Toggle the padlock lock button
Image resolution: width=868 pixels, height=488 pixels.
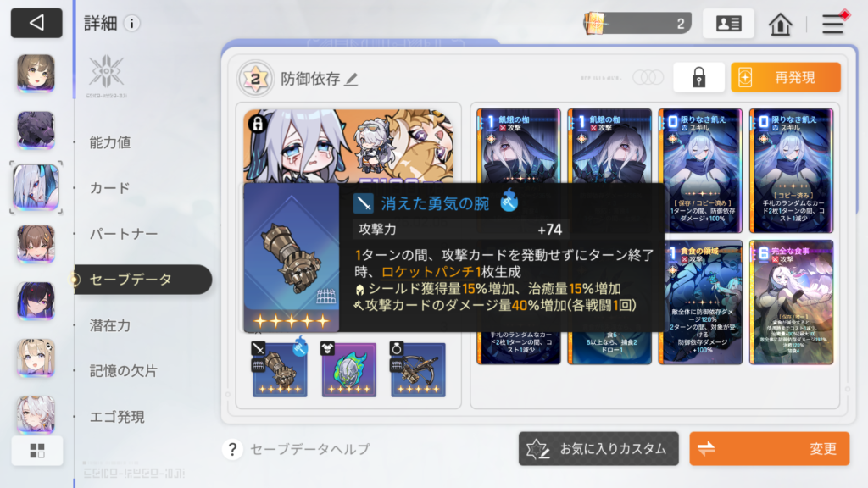click(x=698, y=77)
